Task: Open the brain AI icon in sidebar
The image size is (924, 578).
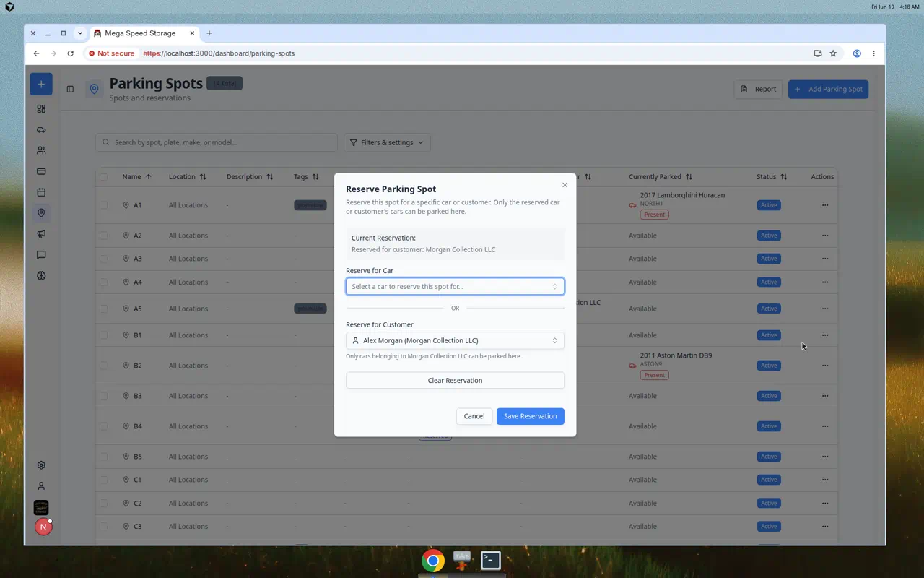Action: [x=41, y=275]
